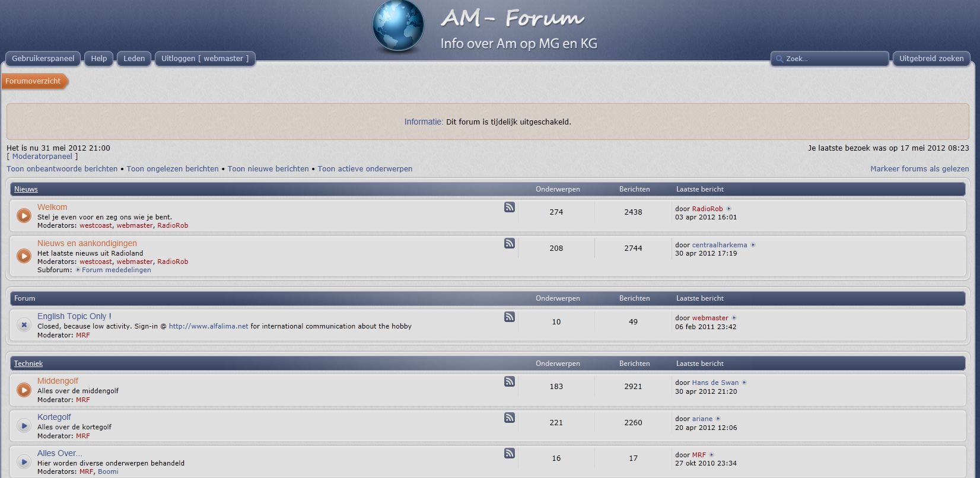The height and width of the screenshot is (478, 980).
Task: Select the Forumoverzicht breadcrumb tab
Action: click(33, 81)
